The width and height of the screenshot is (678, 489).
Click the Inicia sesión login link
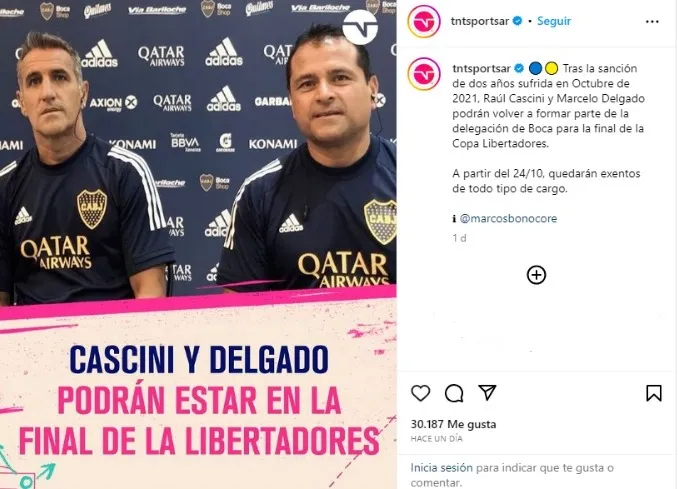pyautogui.click(x=441, y=467)
